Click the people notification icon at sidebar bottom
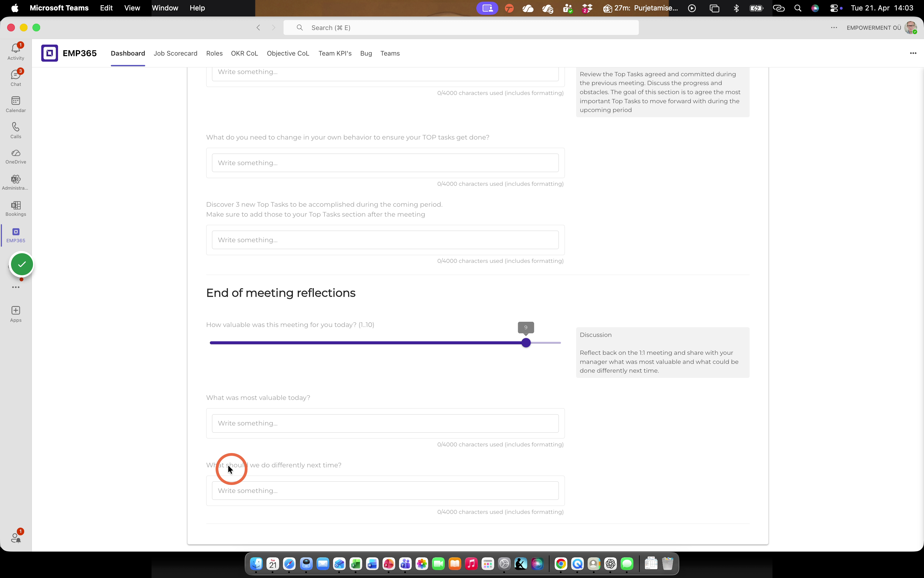This screenshot has height=578, width=924. [16, 538]
